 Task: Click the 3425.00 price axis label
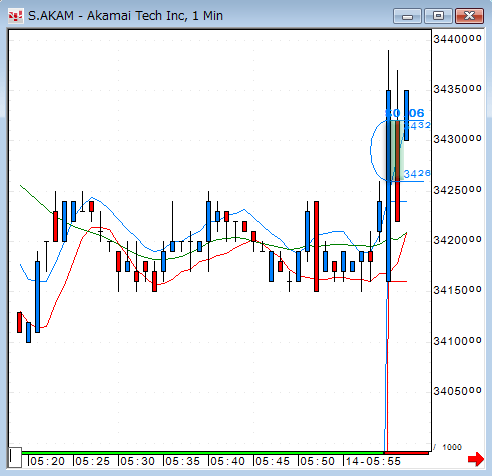point(457,190)
